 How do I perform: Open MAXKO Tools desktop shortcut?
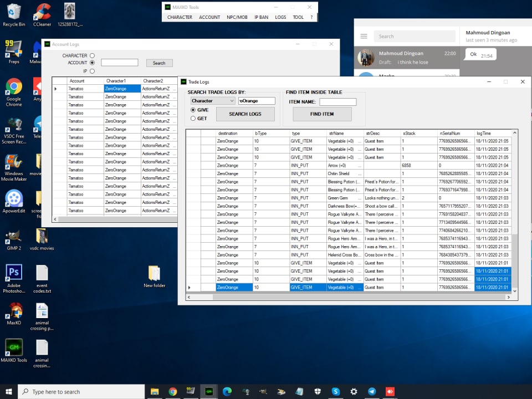[x=14, y=350]
